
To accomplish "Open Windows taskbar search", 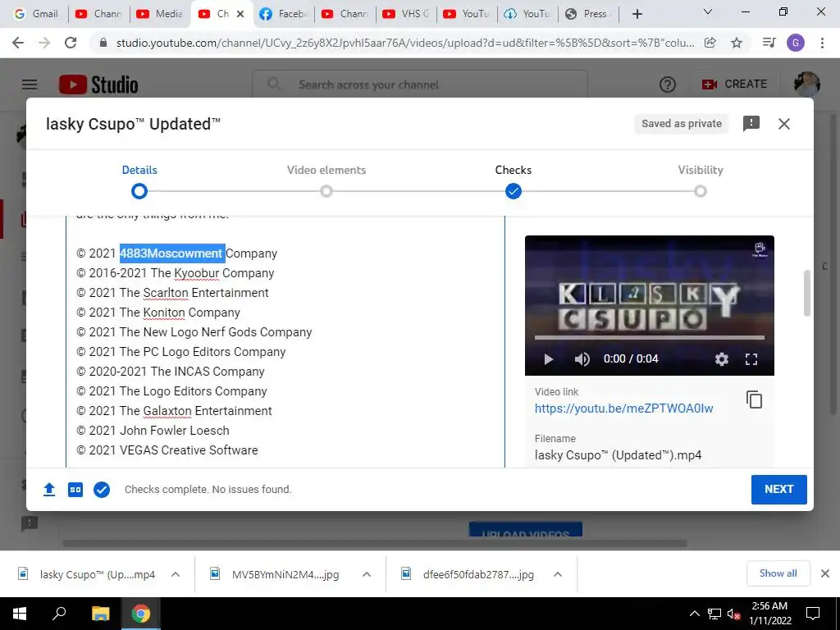I will coord(59,614).
